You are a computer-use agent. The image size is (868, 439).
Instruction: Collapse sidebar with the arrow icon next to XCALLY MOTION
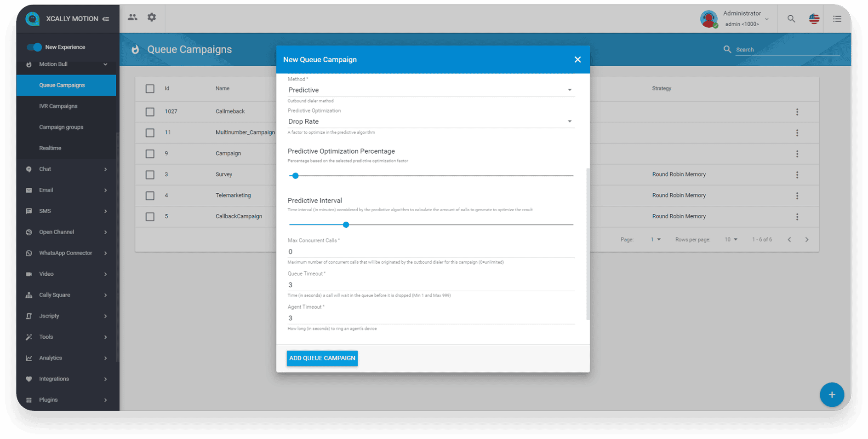pos(106,19)
